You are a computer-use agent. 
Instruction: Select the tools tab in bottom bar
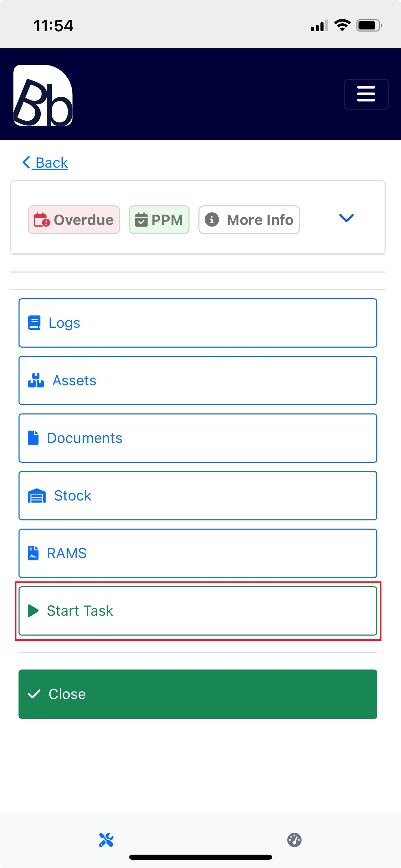pyautogui.click(x=106, y=840)
